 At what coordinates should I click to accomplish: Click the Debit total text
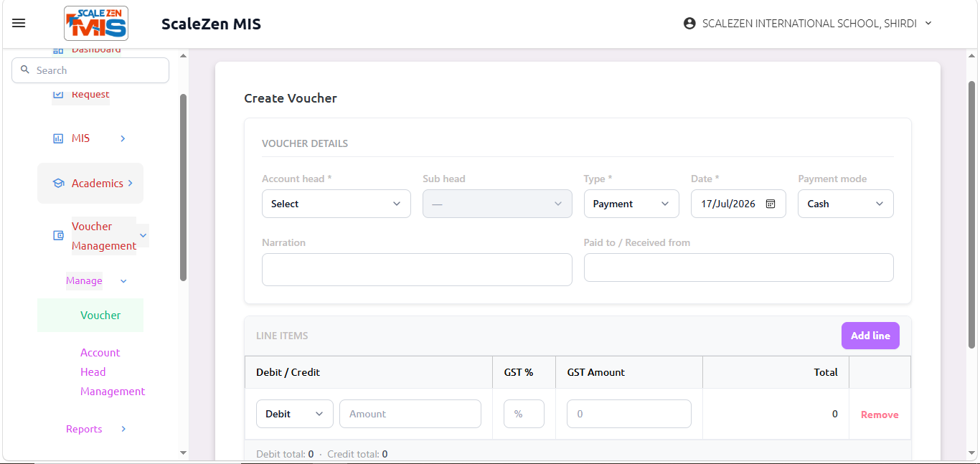[x=285, y=454]
